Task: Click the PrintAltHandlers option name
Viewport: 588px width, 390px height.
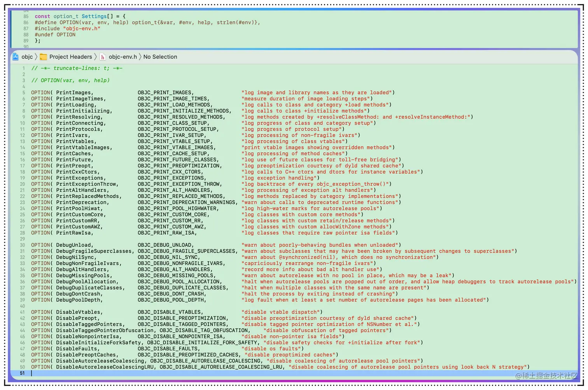Action: (x=81, y=190)
